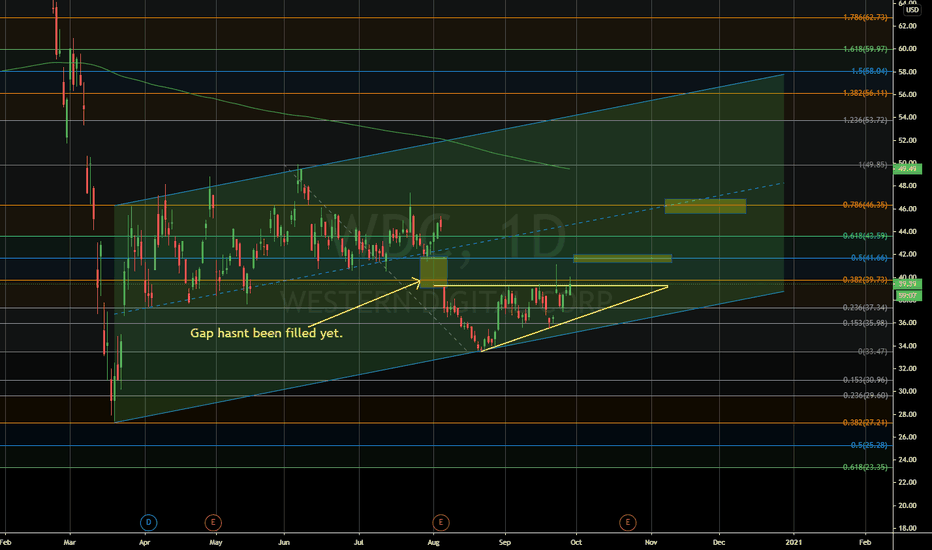Click the 0(33.47) Fibonacci level label
Image resolution: width=932 pixels, height=550 pixels.
coord(873,351)
